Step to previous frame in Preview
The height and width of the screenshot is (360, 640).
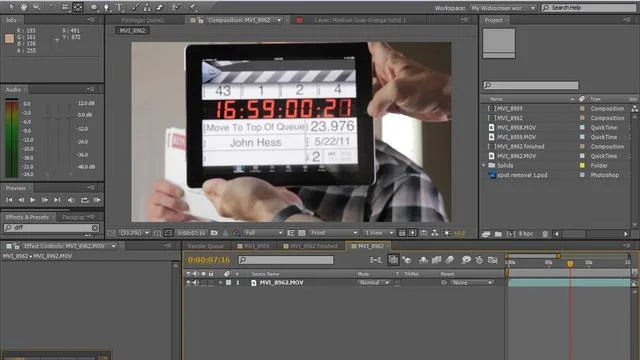pos(21,200)
